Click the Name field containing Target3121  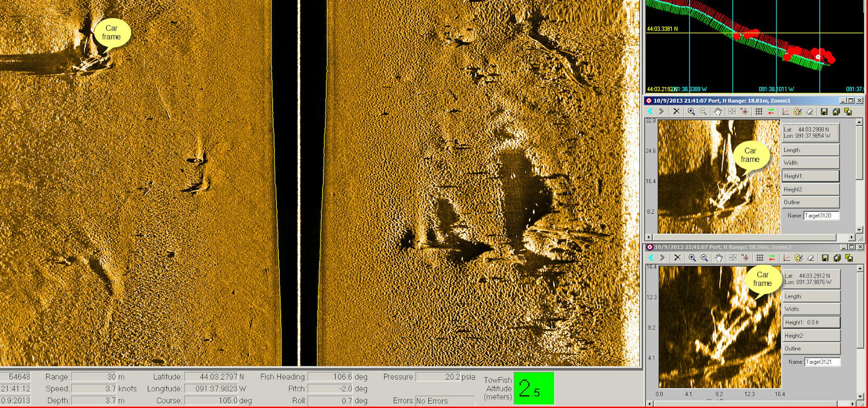823,362
